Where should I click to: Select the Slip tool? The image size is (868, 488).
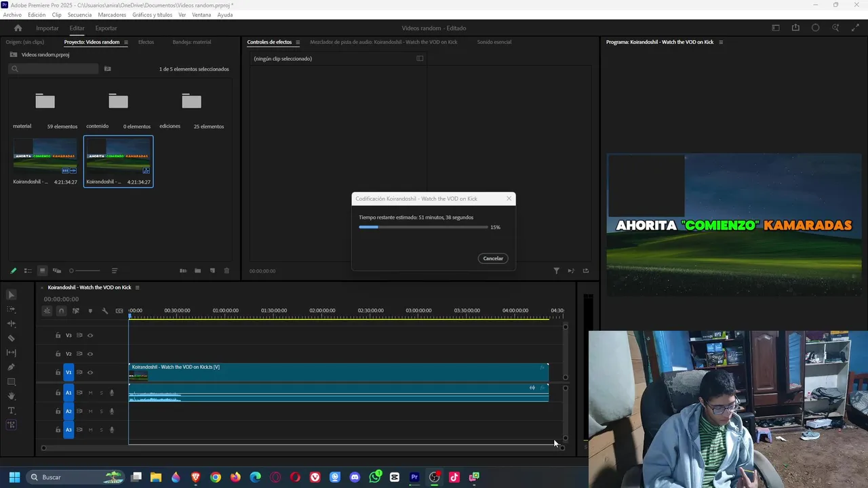pos(12,352)
